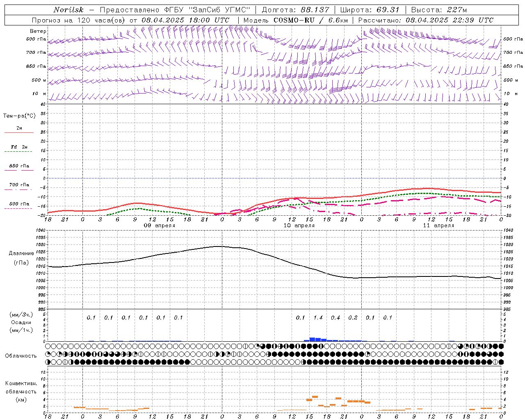The image size is (525, 420).
Task: Click the 700 гПа dash-dot legend line
Action: coord(18,189)
